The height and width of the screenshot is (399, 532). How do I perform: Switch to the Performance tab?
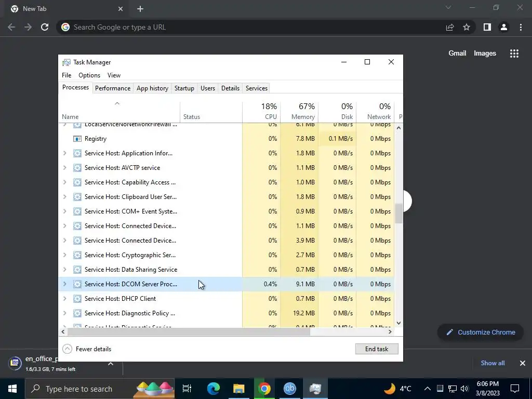tap(113, 88)
